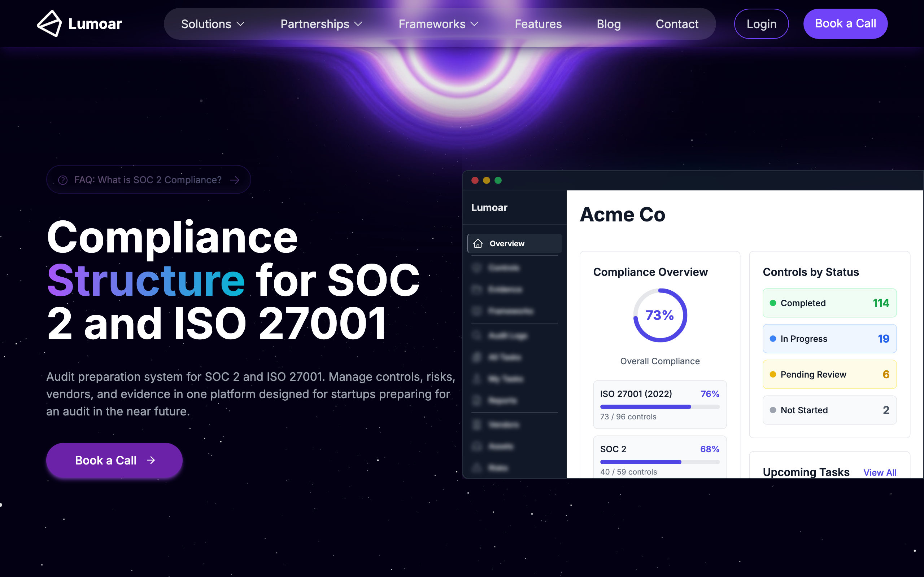Click the FAQ pill arrow icon

coord(235,180)
